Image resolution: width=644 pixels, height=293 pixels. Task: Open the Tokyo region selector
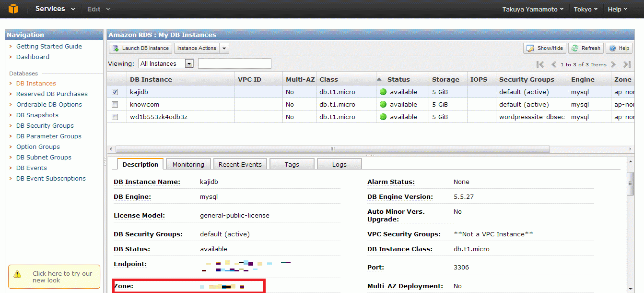point(585,9)
